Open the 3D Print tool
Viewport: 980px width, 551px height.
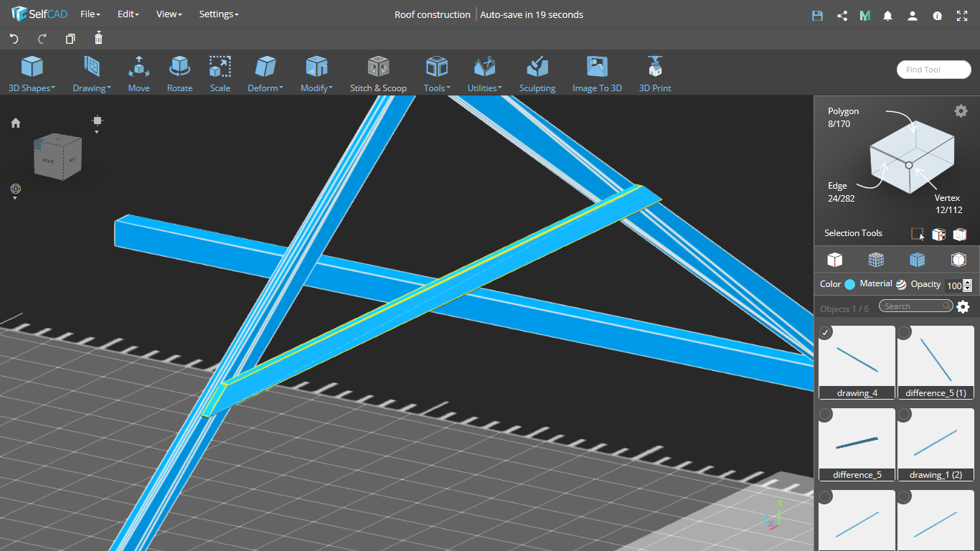click(x=655, y=74)
